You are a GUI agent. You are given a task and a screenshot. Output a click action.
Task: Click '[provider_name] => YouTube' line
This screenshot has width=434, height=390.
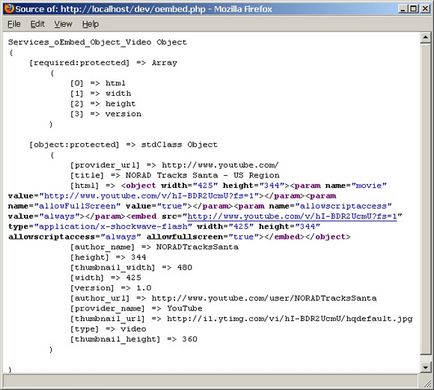point(136,309)
